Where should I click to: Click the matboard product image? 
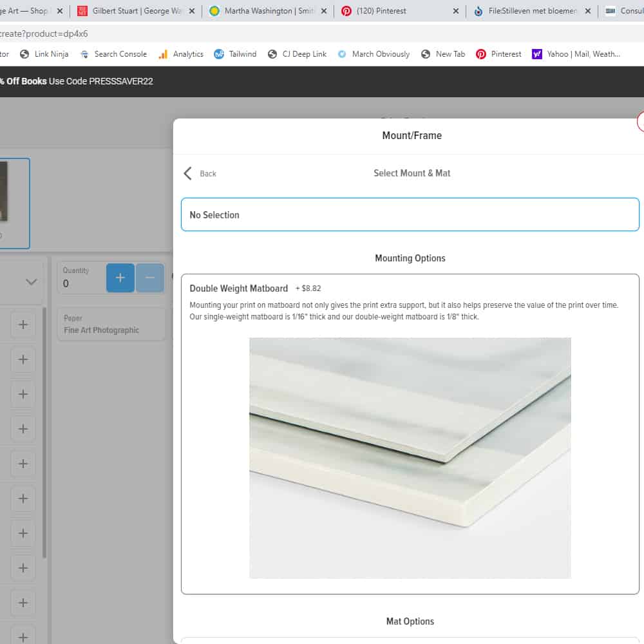[410, 458]
